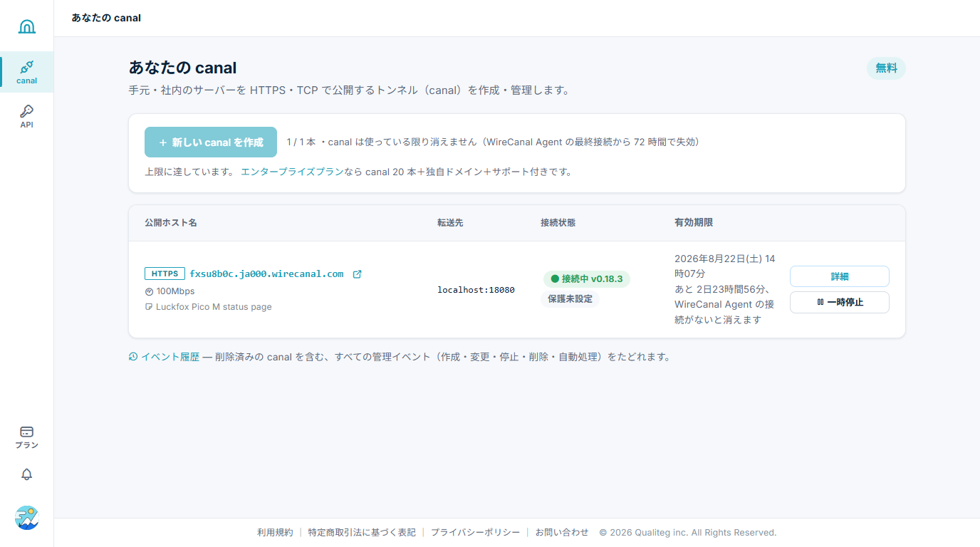The image size is (980, 547).
Task: Open the 利用規約 footer link
Action: coord(275,532)
